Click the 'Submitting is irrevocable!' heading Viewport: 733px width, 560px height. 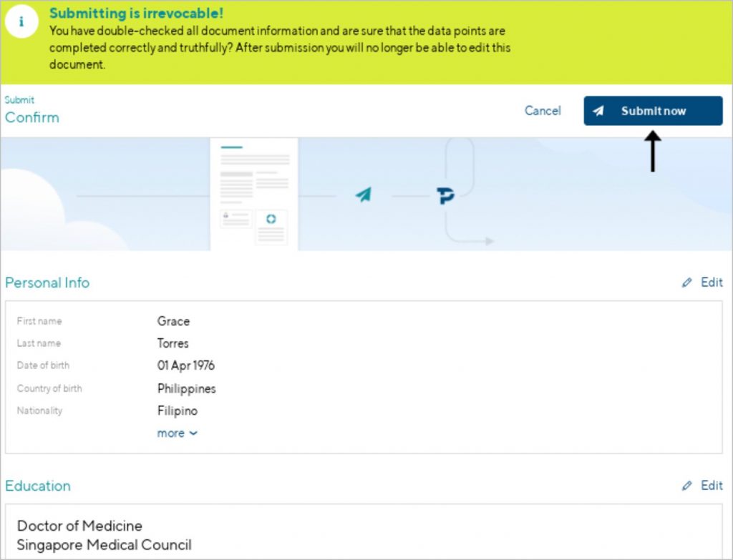137,13
